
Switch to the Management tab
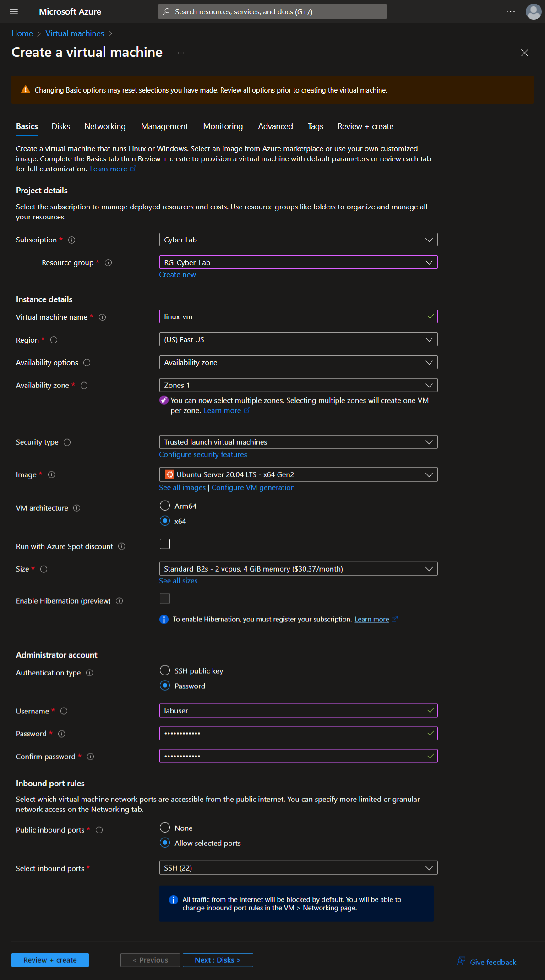[164, 126]
